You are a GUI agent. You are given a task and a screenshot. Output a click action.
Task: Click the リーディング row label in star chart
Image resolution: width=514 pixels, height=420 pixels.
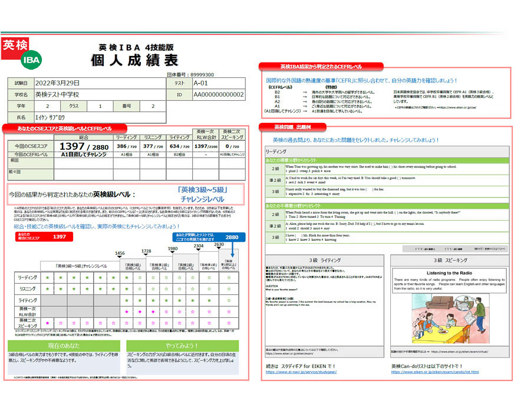28,278
